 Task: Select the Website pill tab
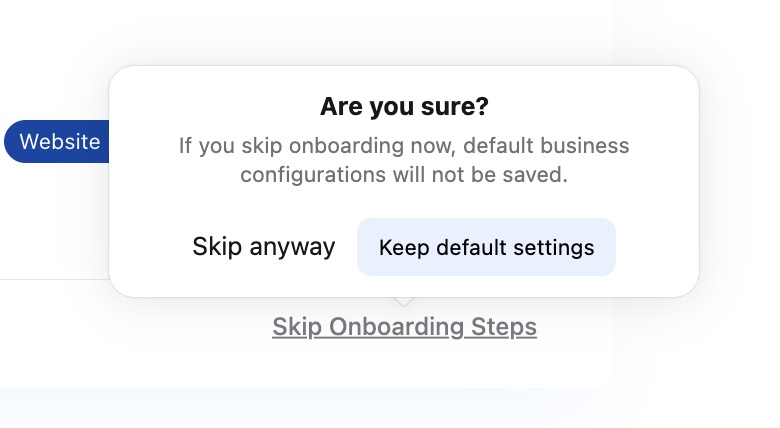pos(58,141)
